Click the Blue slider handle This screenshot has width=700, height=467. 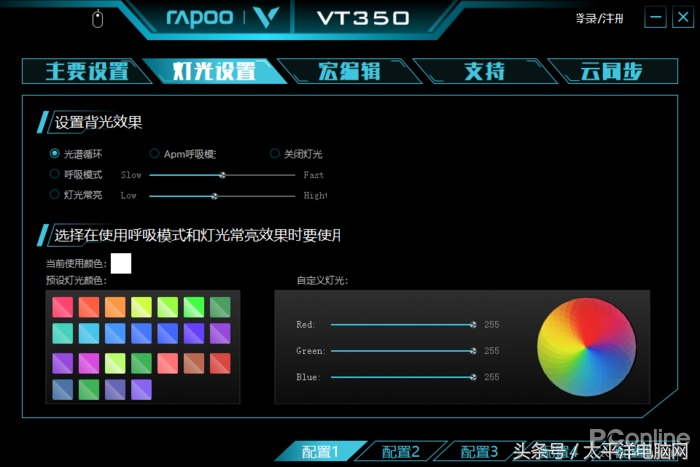click(473, 377)
